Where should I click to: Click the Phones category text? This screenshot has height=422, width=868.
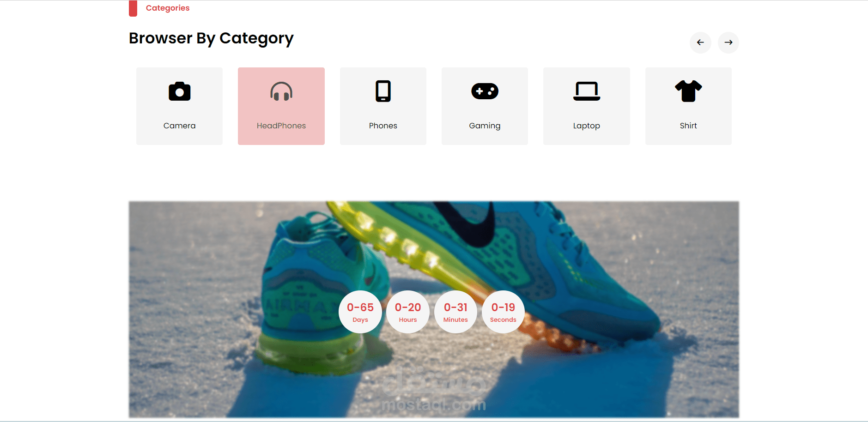coord(383,126)
